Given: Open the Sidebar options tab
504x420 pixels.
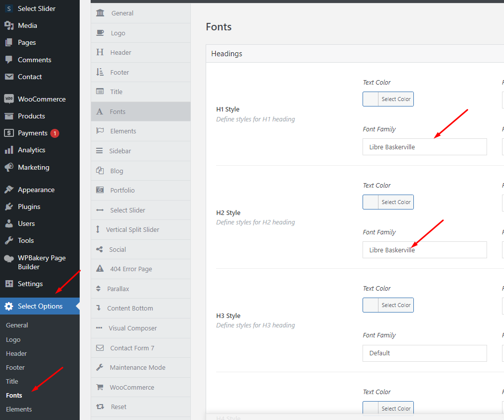Looking at the screenshot, I should click(x=141, y=151).
